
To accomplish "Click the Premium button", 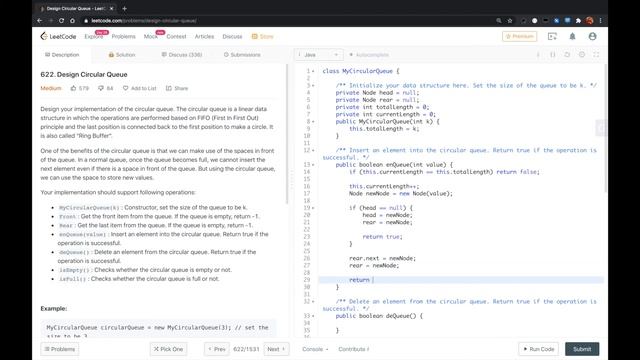I will click(x=520, y=36).
